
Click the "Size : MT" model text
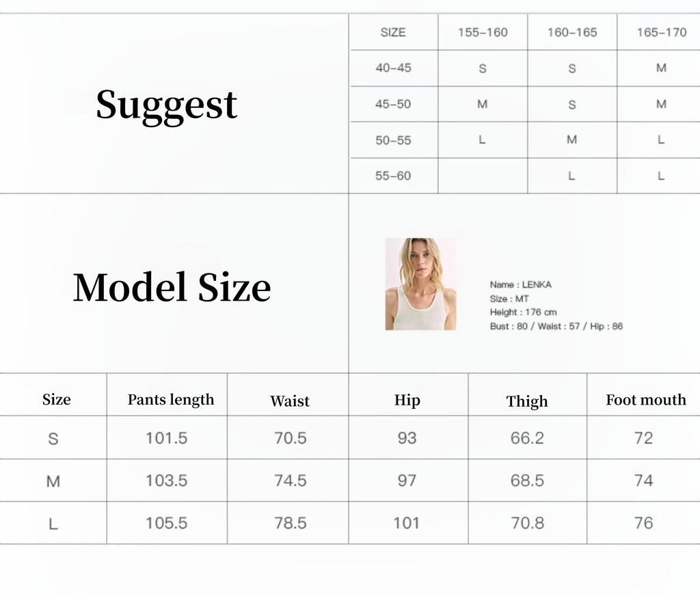[x=509, y=299]
